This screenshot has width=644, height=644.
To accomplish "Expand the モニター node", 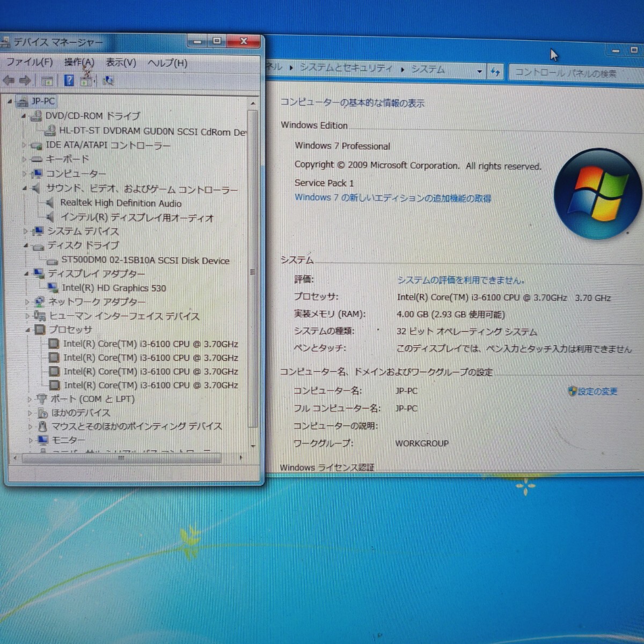I will click(x=31, y=441).
